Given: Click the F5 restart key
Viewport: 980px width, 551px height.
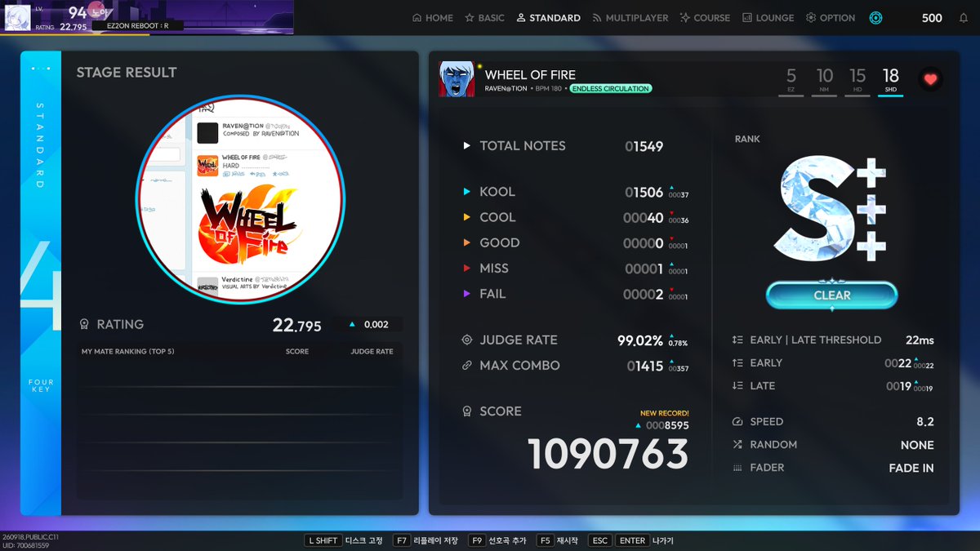Looking at the screenshot, I should coord(545,540).
